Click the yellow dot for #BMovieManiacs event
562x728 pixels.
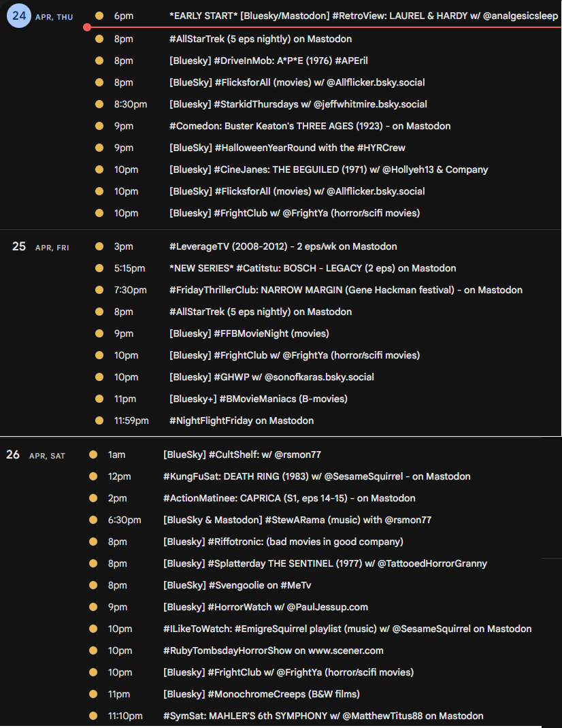(99, 399)
